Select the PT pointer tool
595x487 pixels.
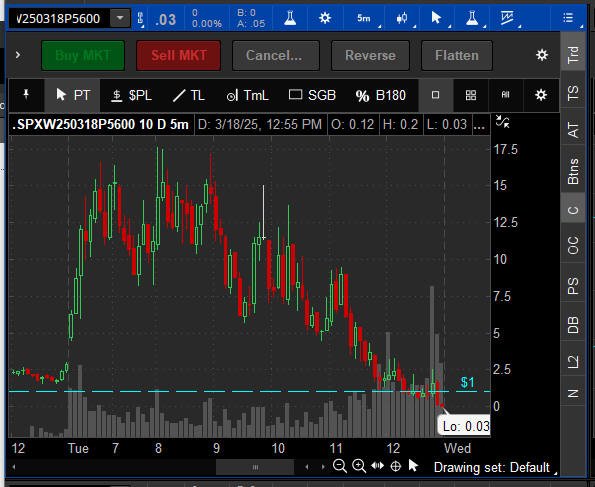pos(73,95)
